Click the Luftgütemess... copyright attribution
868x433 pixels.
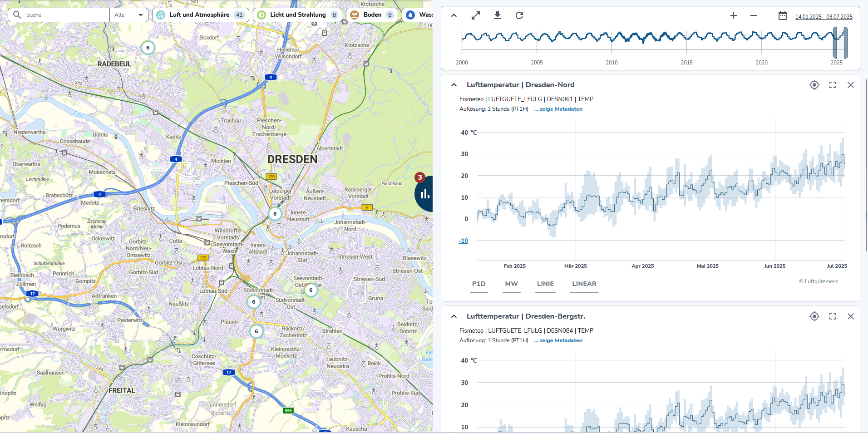point(820,281)
